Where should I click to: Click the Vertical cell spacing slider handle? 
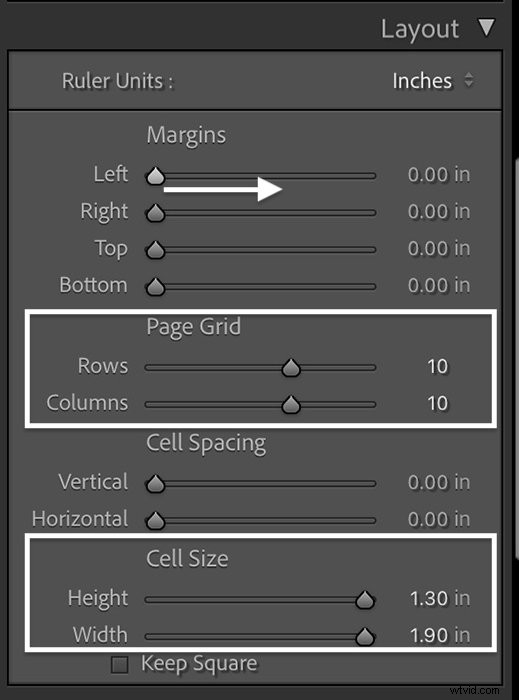(155, 483)
